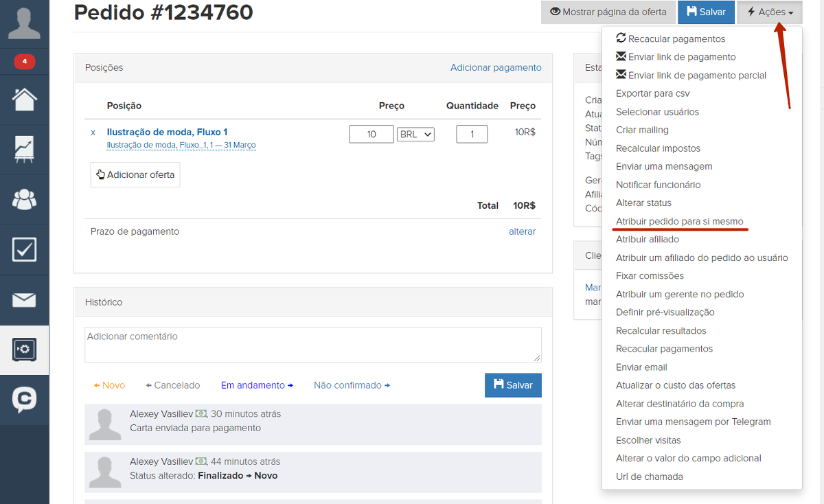Click the home icon in sidebar

point(24,99)
